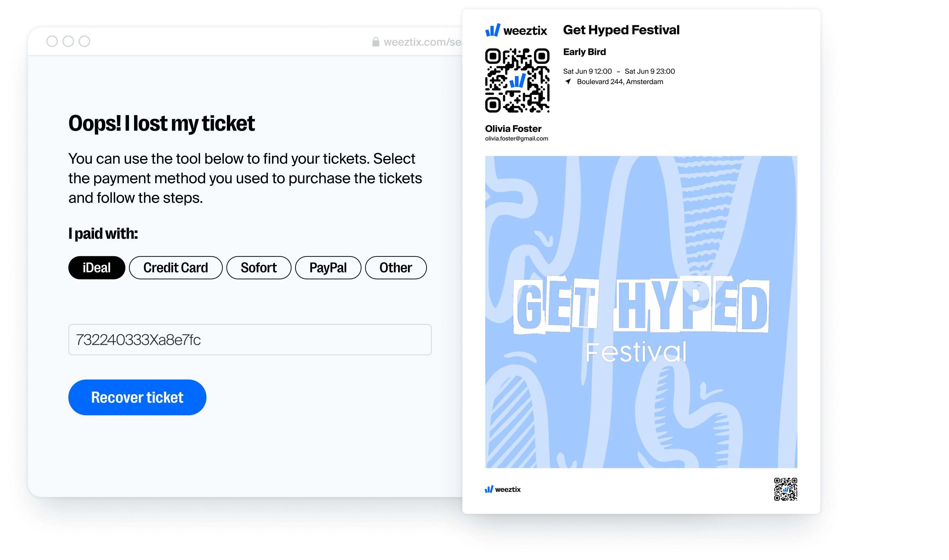Click the Get Hyped Festival artwork image

pos(641,312)
